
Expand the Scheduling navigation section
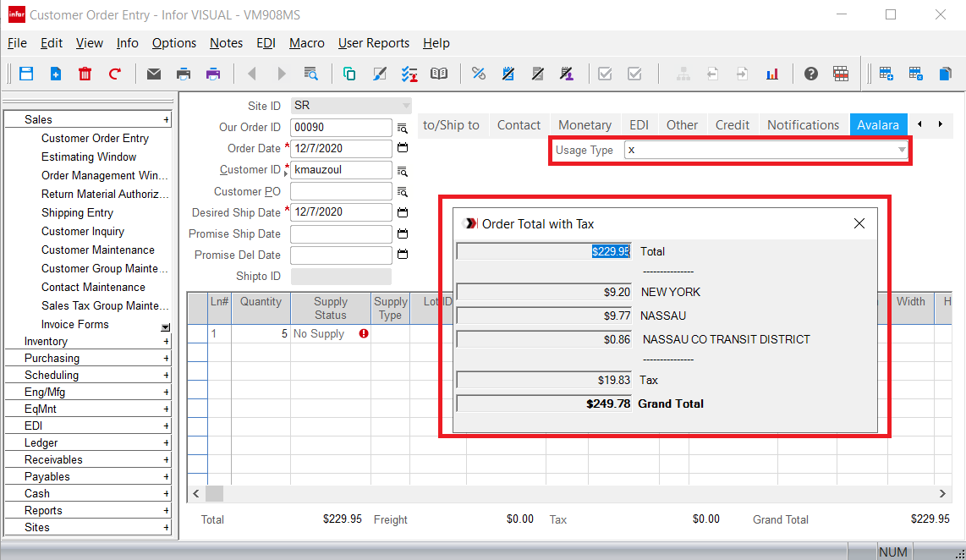coord(167,376)
